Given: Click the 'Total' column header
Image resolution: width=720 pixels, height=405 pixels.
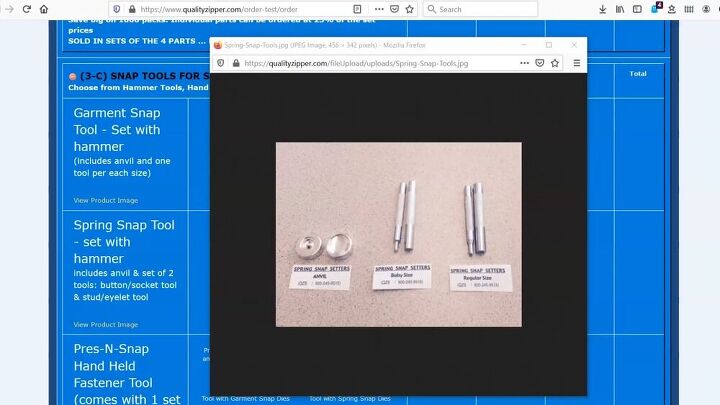Looking at the screenshot, I should point(638,73).
